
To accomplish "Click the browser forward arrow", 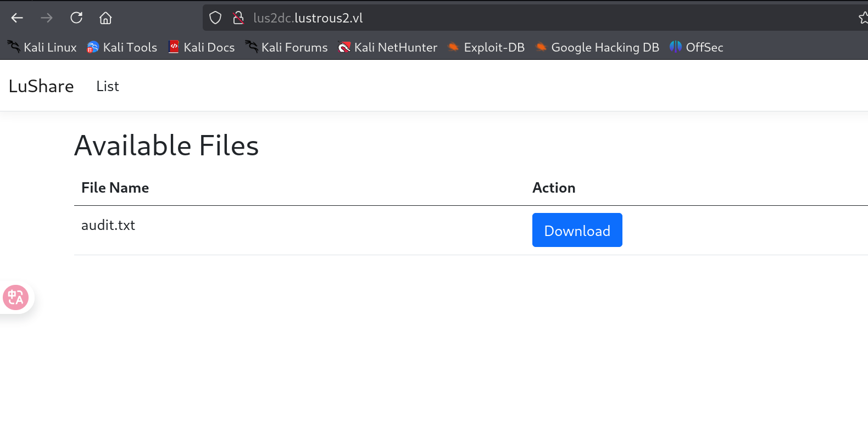I will coord(47,18).
